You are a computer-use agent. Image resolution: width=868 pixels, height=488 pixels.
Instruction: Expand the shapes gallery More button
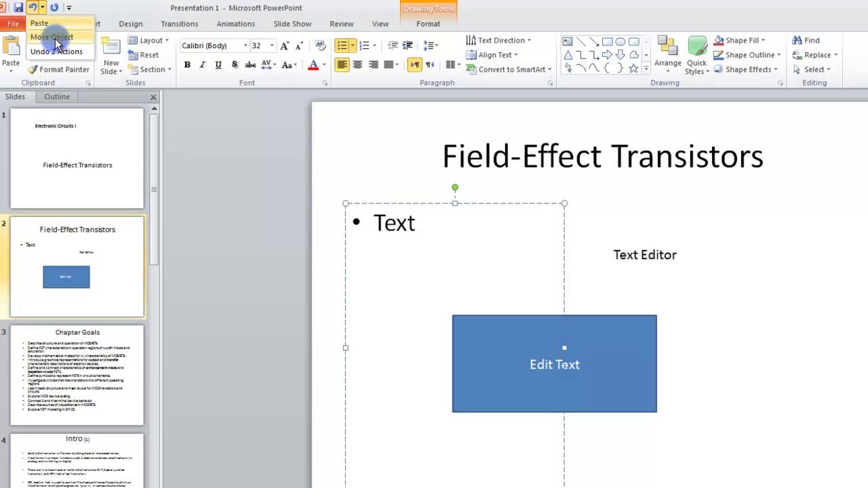(x=646, y=68)
